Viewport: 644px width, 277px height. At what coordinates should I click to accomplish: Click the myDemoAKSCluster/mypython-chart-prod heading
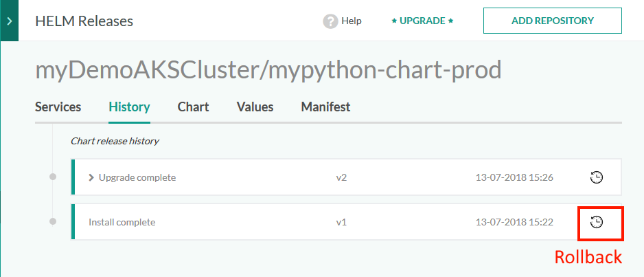coord(268,69)
